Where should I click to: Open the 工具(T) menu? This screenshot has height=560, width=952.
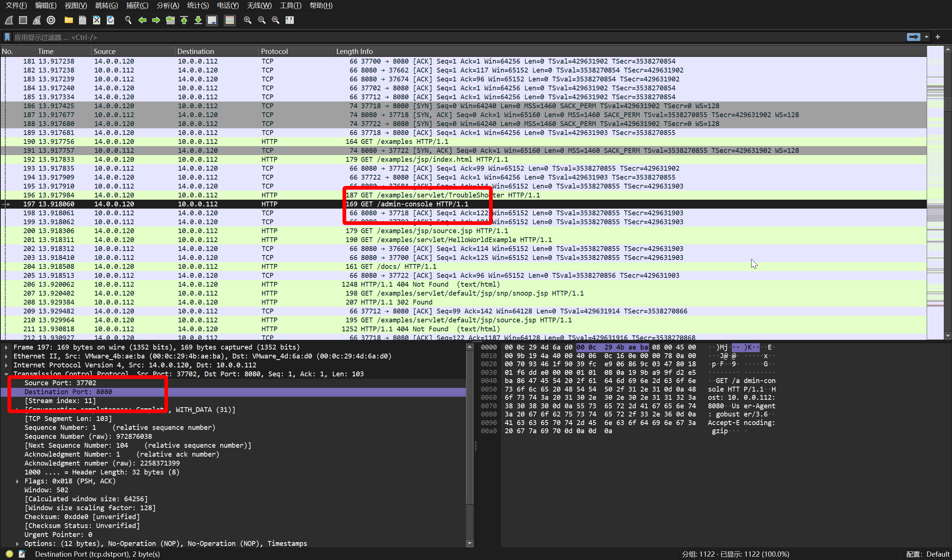(x=290, y=5)
